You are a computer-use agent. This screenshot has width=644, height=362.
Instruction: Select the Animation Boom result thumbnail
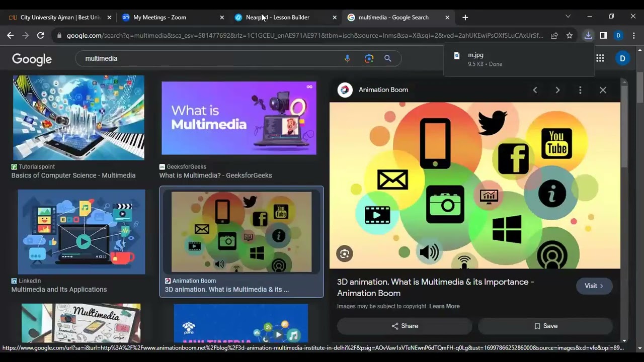click(242, 232)
